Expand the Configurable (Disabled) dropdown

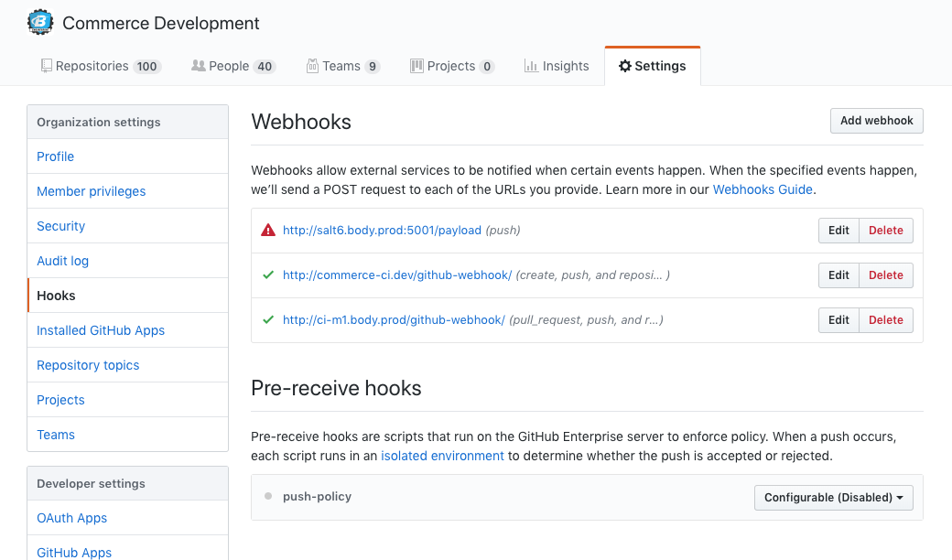pos(834,498)
